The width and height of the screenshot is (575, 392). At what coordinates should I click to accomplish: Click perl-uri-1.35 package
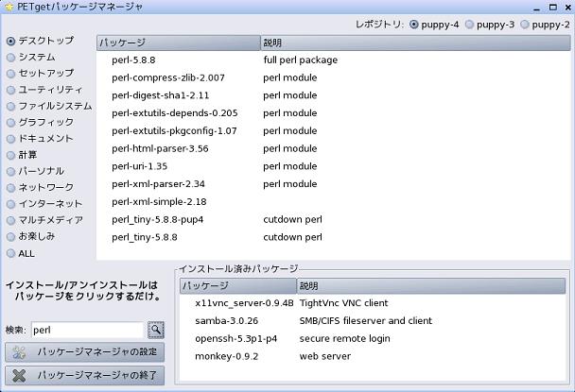139,166
